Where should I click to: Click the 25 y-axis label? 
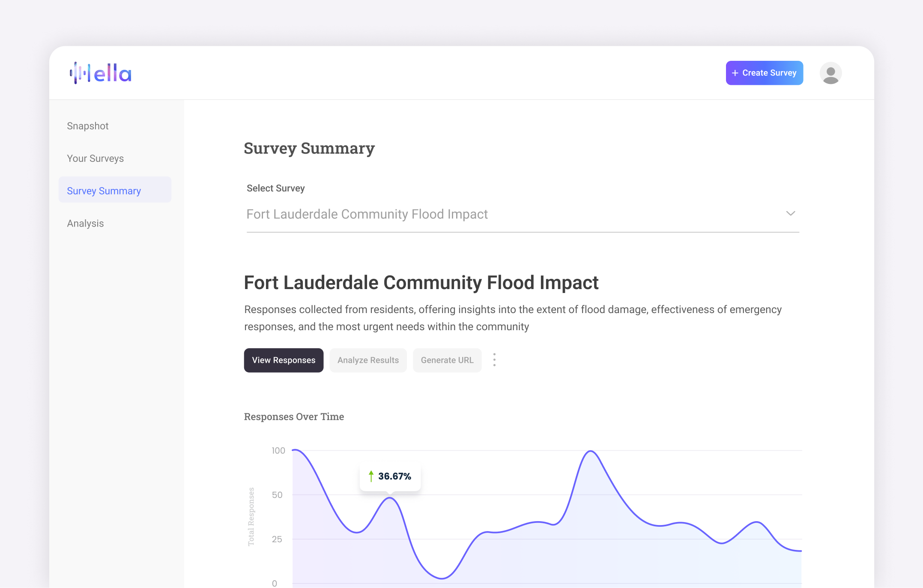click(x=277, y=539)
